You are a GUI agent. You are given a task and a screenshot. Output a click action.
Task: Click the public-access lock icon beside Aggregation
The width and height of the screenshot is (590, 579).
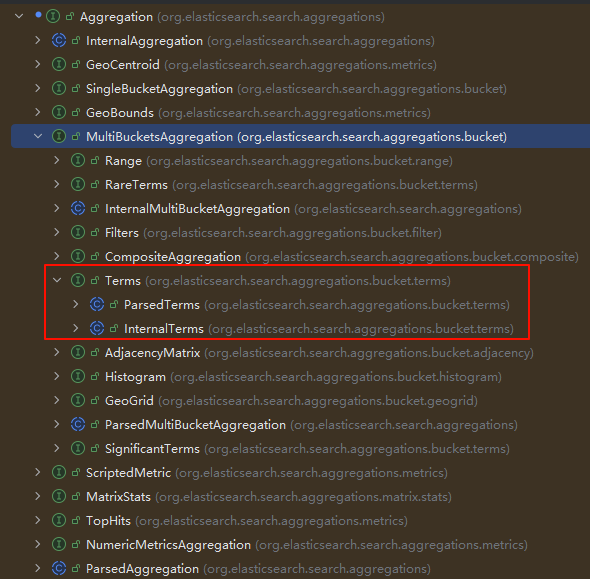click(70, 16)
